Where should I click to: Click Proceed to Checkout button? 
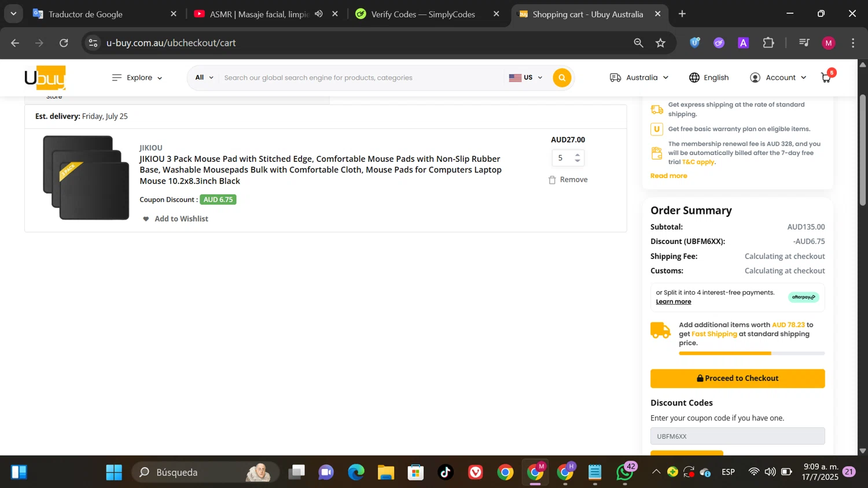point(737,379)
